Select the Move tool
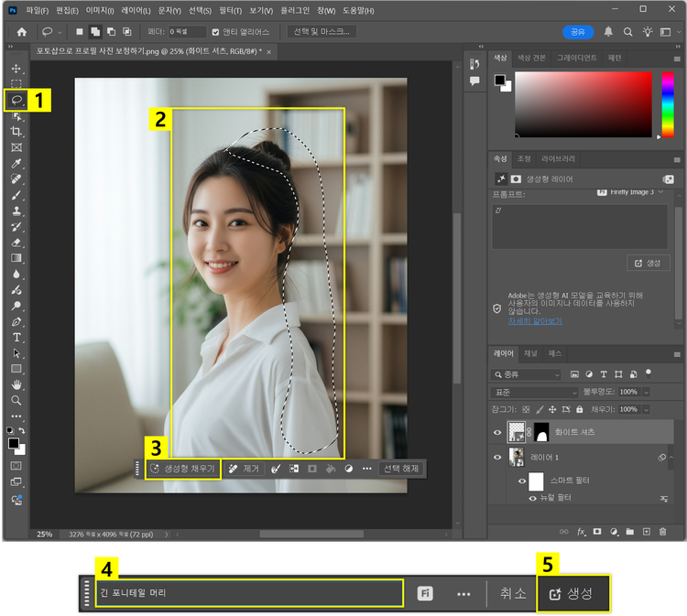The image size is (687, 616). (x=16, y=69)
